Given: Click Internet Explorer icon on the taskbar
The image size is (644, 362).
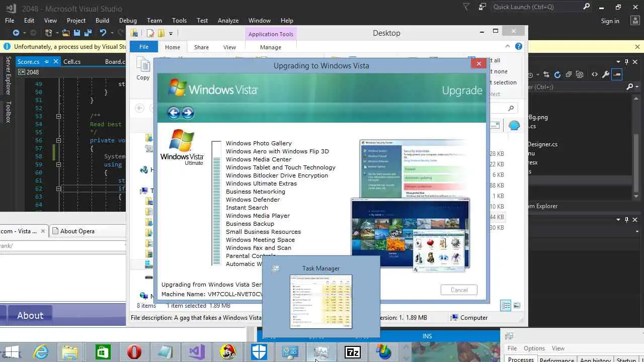Looking at the screenshot, I should [41, 352].
